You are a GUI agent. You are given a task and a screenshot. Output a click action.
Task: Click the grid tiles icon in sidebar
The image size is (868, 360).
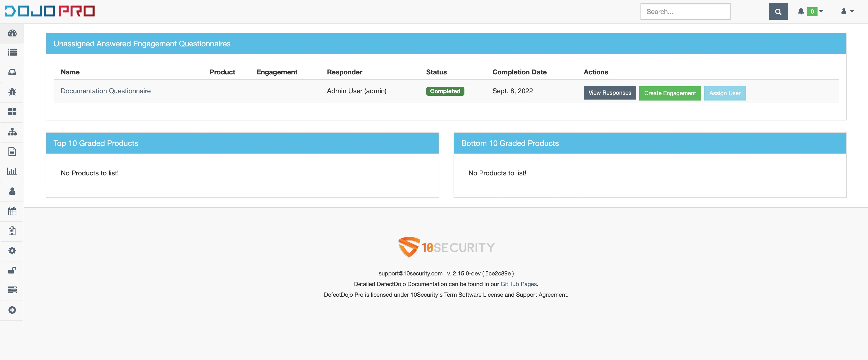click(12, 112)
